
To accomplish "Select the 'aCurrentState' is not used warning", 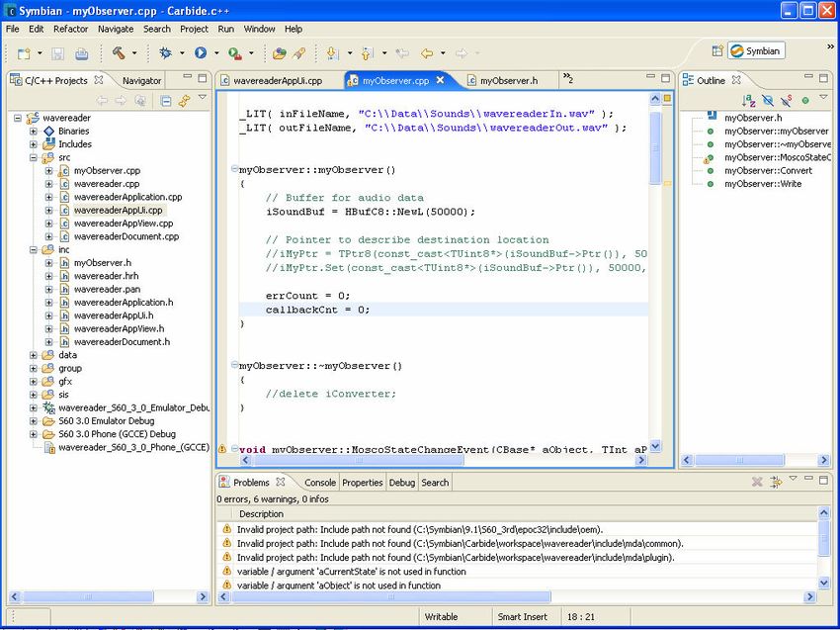I will point(352,572).
